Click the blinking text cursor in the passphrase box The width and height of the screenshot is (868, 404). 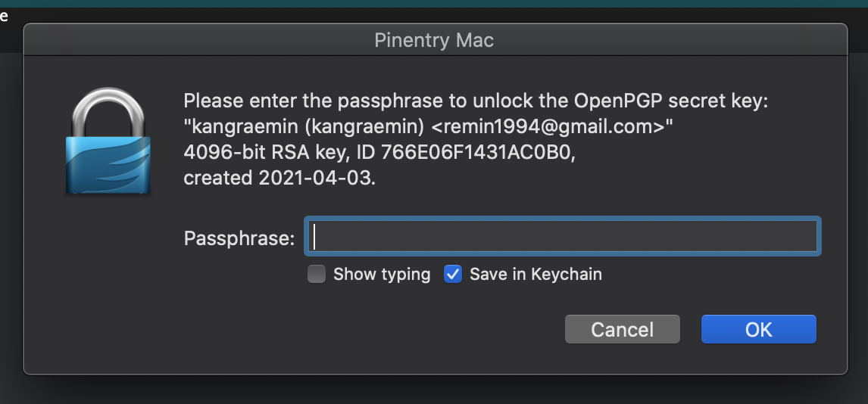tap(314, 237)
